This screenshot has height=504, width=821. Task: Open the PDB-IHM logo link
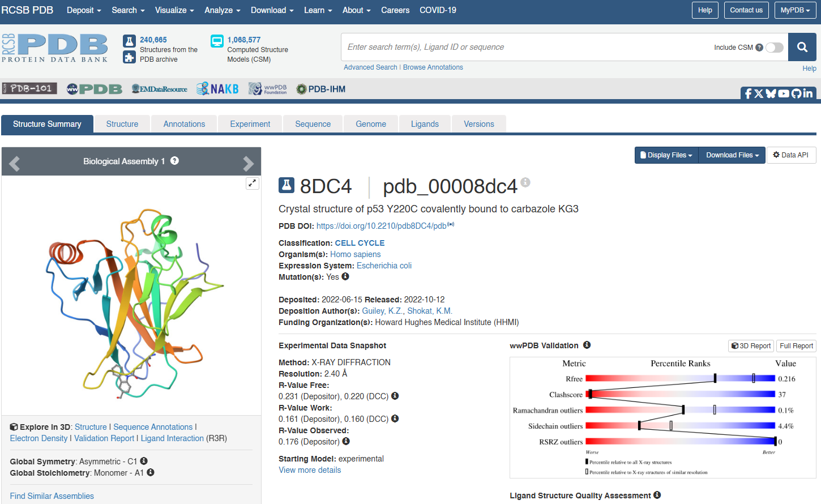tap(321, 89)
